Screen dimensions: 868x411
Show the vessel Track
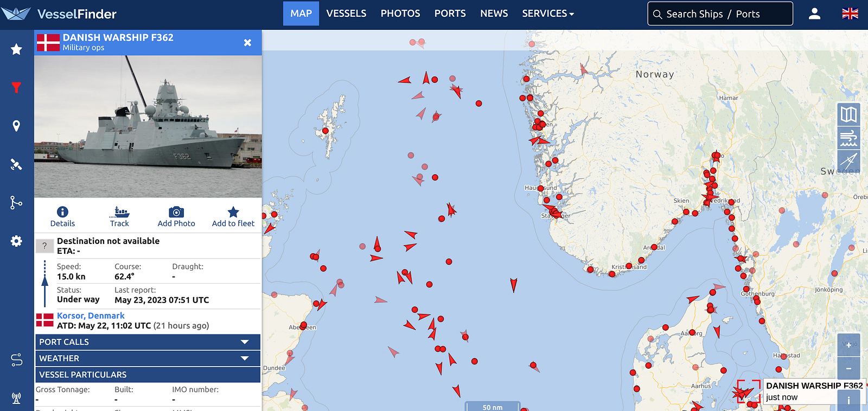pyautogui.click(x=119, y=217)
